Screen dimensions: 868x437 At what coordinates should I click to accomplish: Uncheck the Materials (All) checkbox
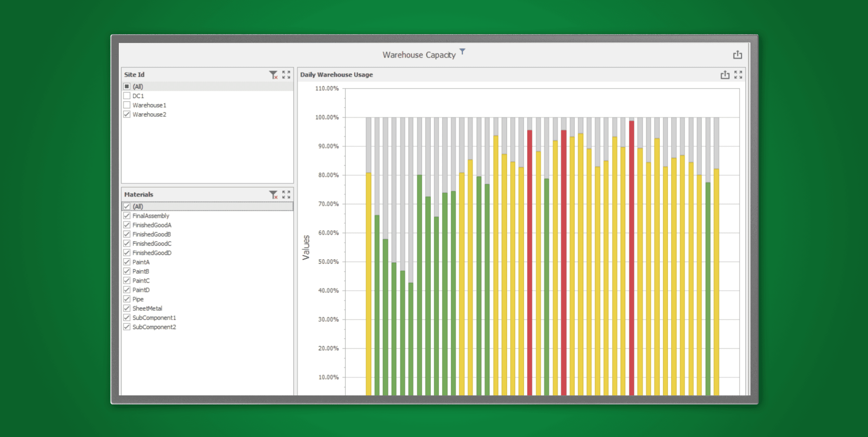127,206
